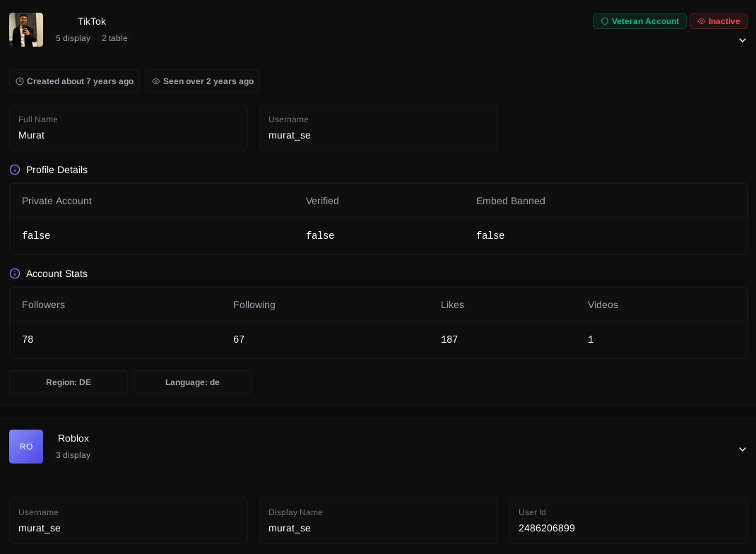
Task: Click the Verified column header
Action: pos(322,201)
